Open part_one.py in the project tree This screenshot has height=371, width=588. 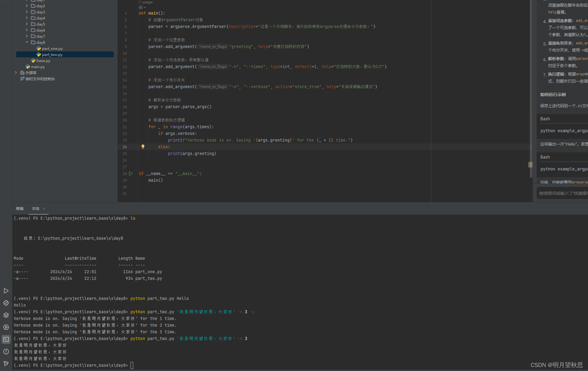coord(52,49)
